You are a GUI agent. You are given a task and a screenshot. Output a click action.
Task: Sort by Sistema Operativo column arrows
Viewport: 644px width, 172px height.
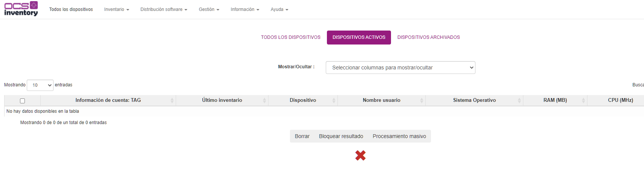click(x=519, y=100)
